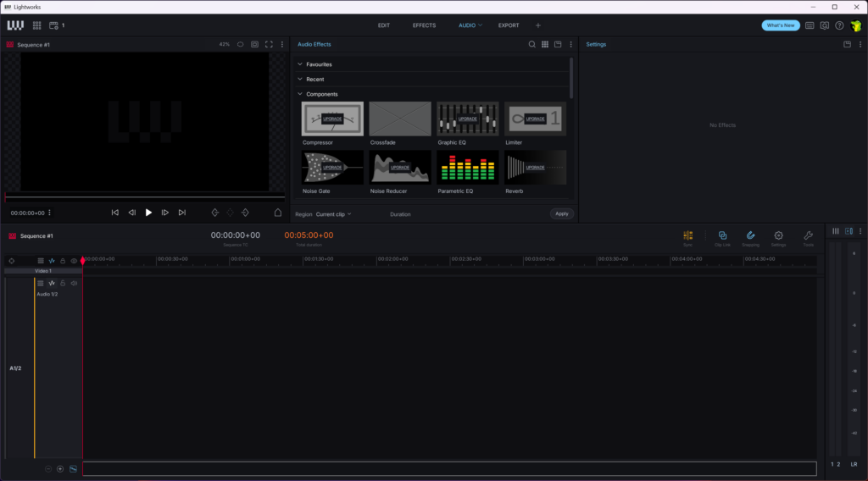Screen dimensions: 868x481
Task: Toggle the Video 1 track lock
Action: [x=63, y=261]
